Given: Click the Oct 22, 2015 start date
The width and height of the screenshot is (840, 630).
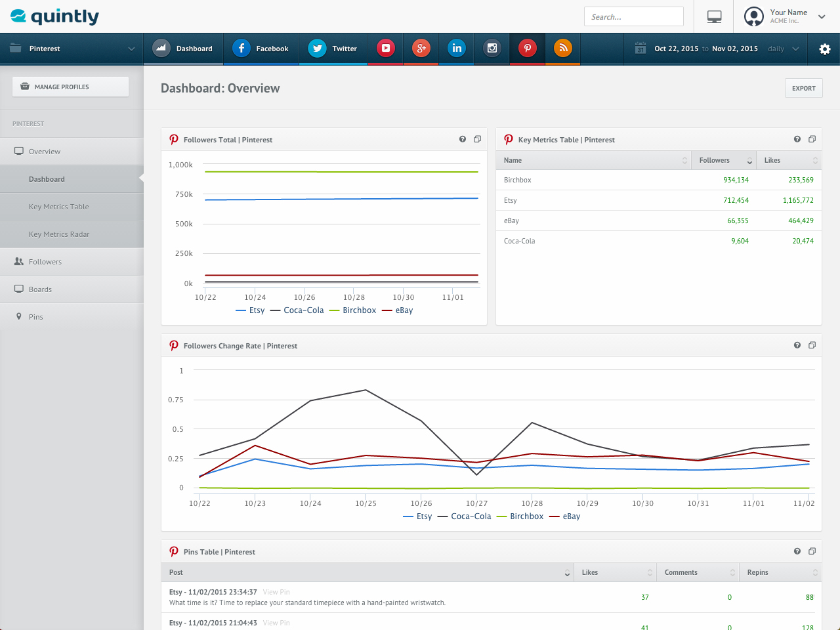Looking at the screenshot, I should coord(677,49).
